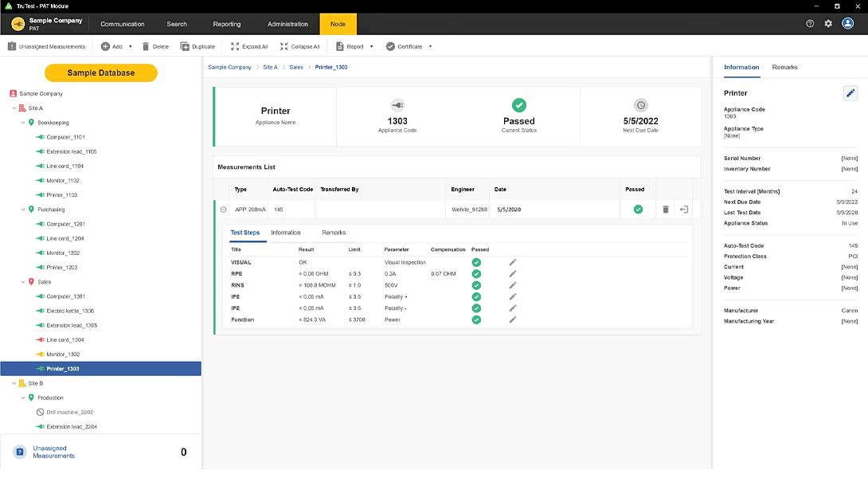
Task: Select Line cord_1304 in tree
Action: (65, 339)
